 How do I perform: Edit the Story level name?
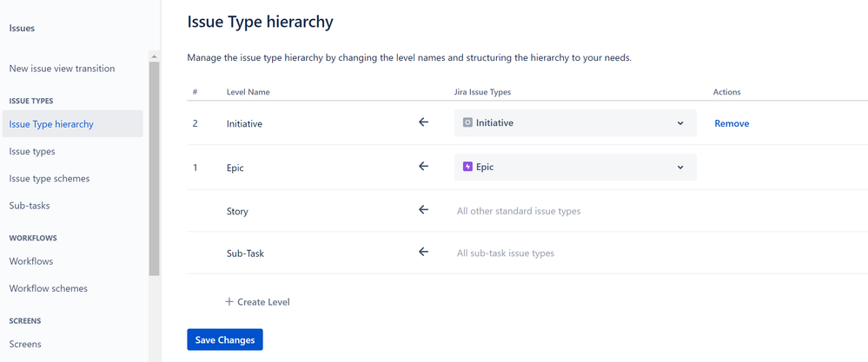click(x=237, y=211)
